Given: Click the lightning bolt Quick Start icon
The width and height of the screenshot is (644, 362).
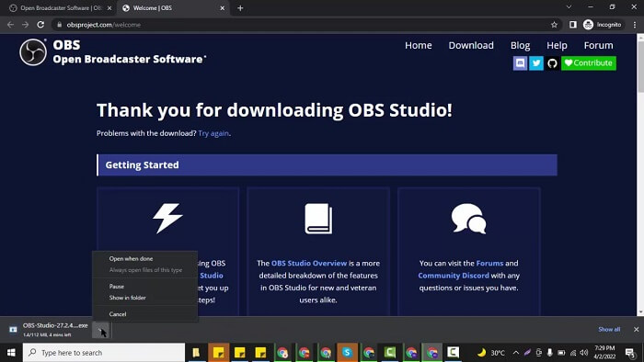Looking at the screenshot, I should pos(167,219).
